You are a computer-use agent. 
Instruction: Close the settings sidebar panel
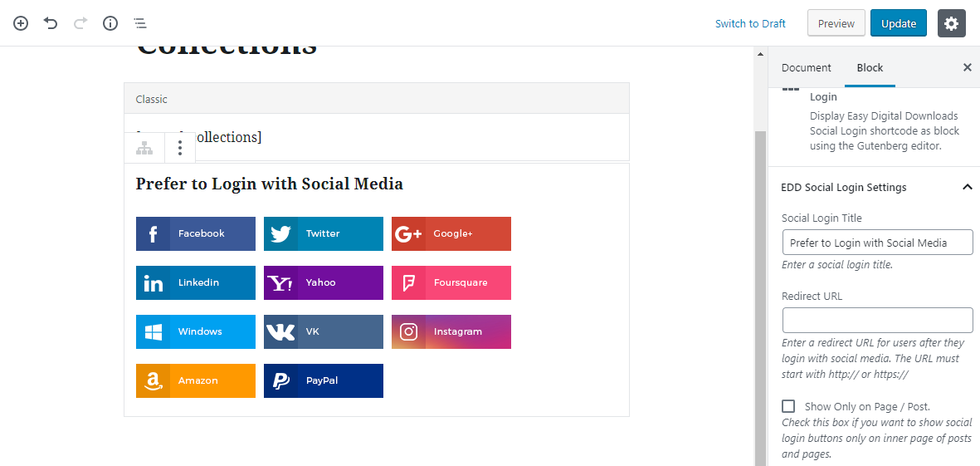coord(967,68)
